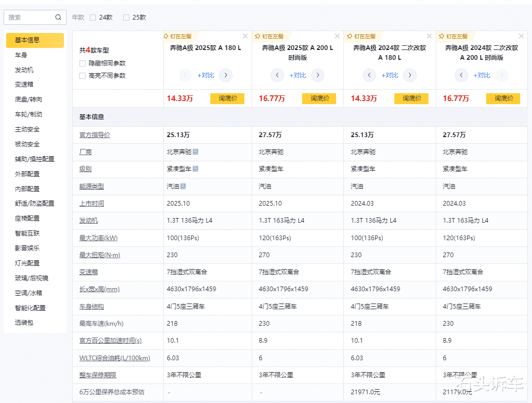Open 智能互联 category in sidebar
The image size is (532, 403).
tap(27, 233)
